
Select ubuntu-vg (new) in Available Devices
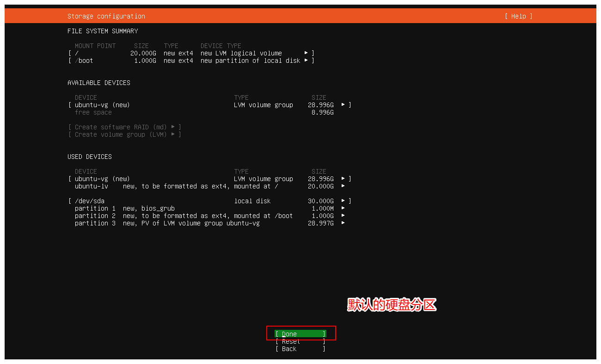coord(210,105)
